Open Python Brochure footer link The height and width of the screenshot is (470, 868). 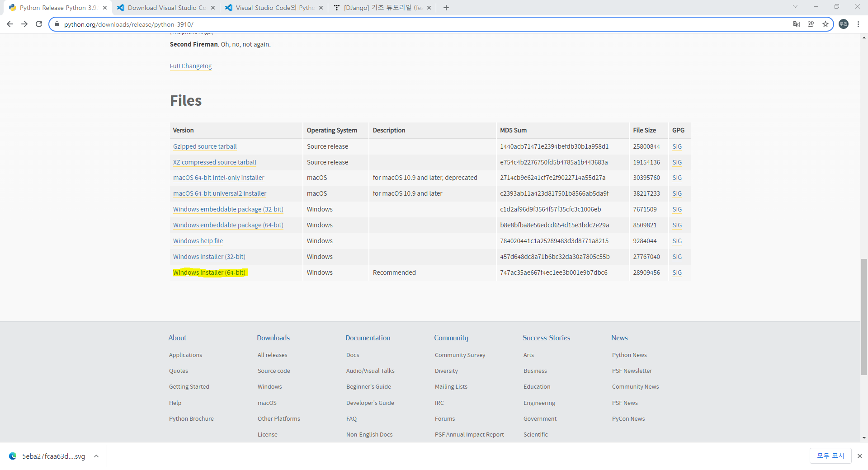[x=191, y=418]
